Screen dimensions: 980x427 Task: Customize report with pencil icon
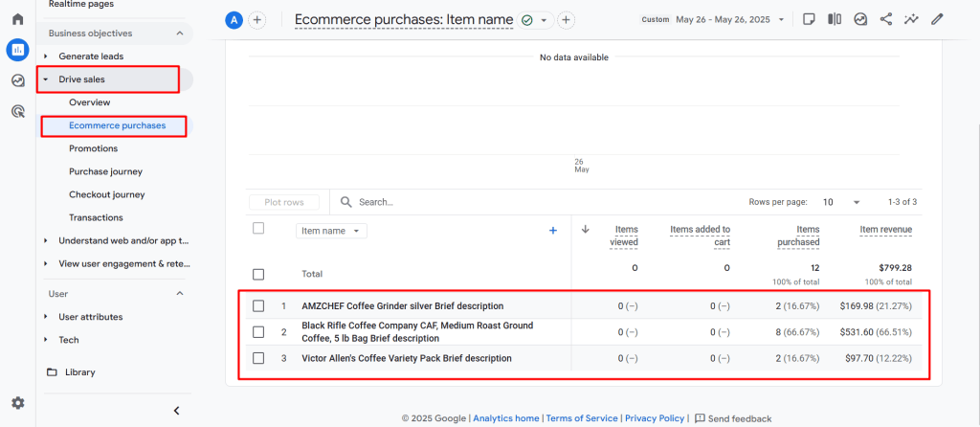point(936,19)
